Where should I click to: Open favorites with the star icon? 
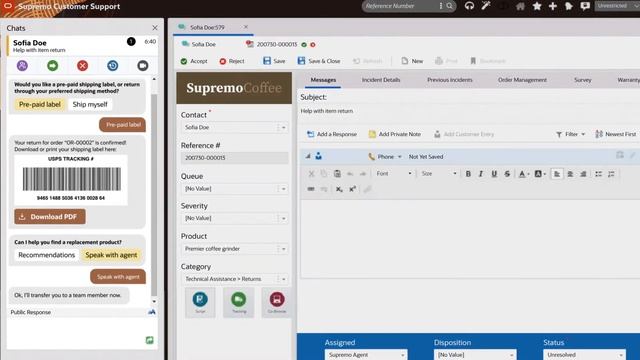coord(537,6)
